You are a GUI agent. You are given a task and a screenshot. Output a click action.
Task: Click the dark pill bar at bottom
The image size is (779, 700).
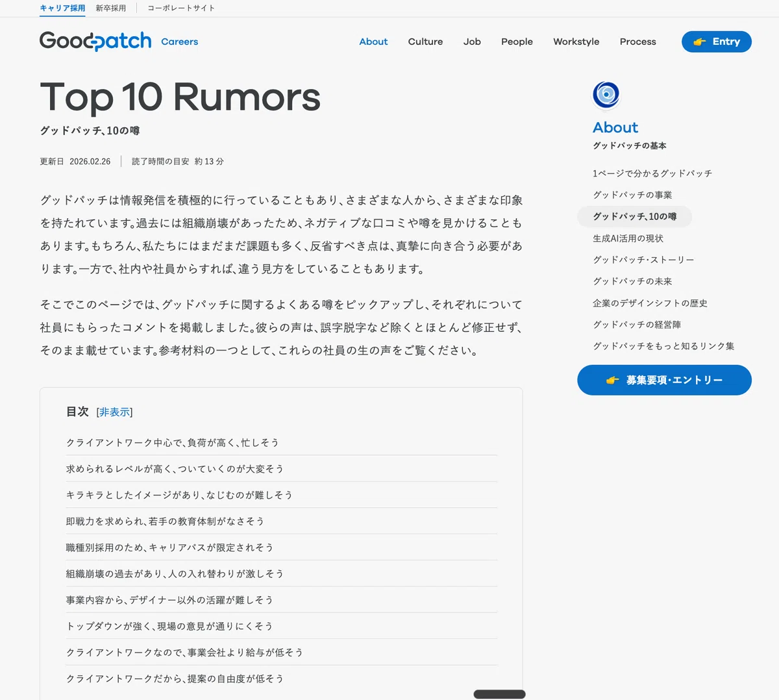coord(499,694)
